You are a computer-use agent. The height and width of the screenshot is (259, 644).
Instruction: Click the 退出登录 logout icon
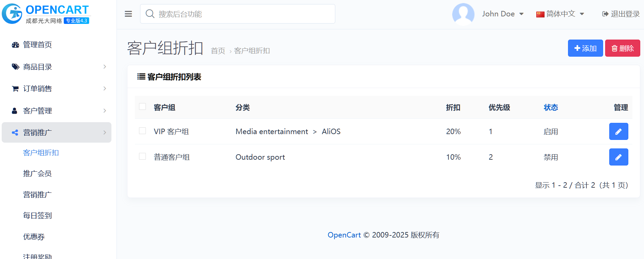(605, 14)
